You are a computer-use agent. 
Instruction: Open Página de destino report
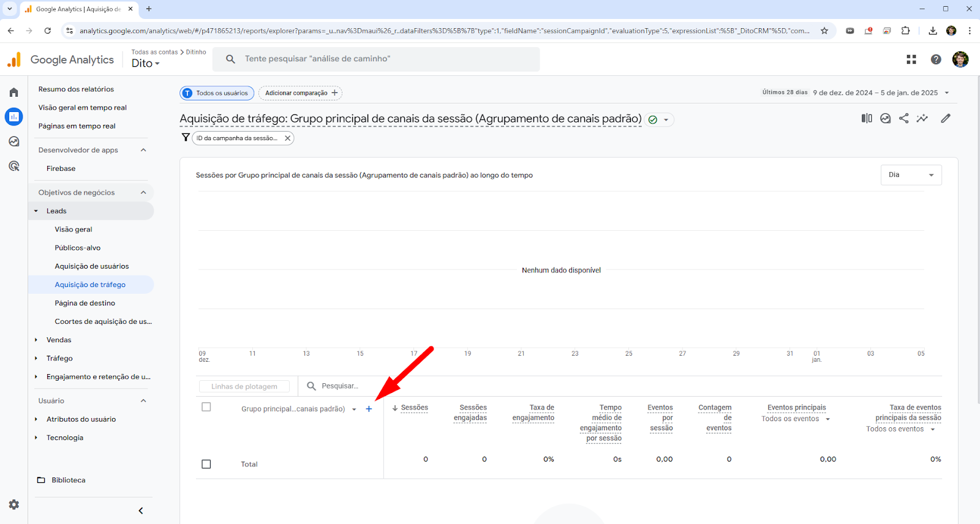[85, 303]
